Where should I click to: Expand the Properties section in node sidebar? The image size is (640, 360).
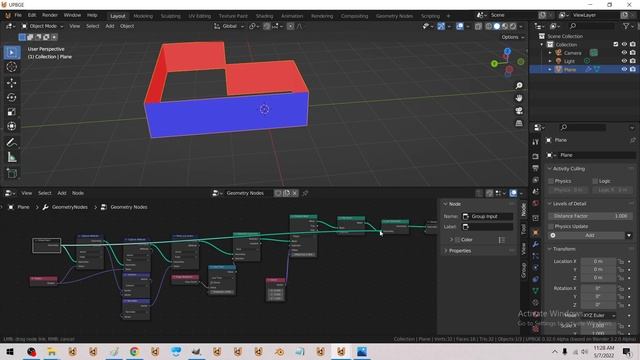446,251
